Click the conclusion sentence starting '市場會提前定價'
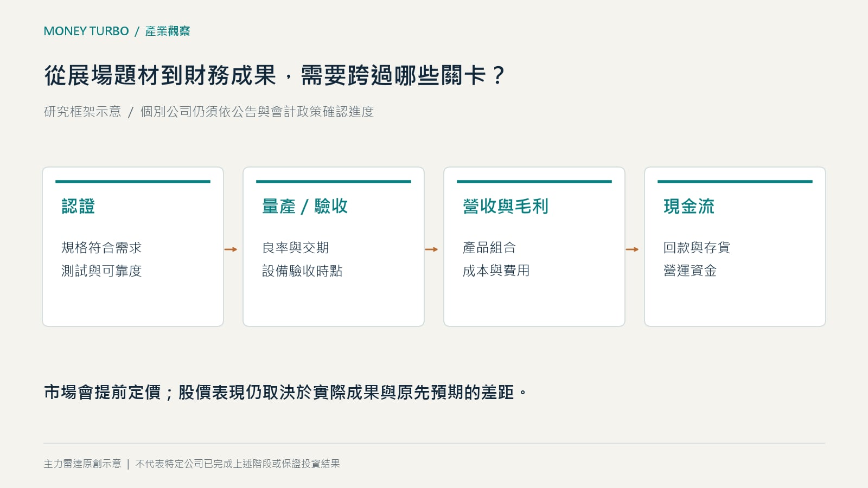The image size is (868, 488). pyautogui.click(x=285, y=392)
